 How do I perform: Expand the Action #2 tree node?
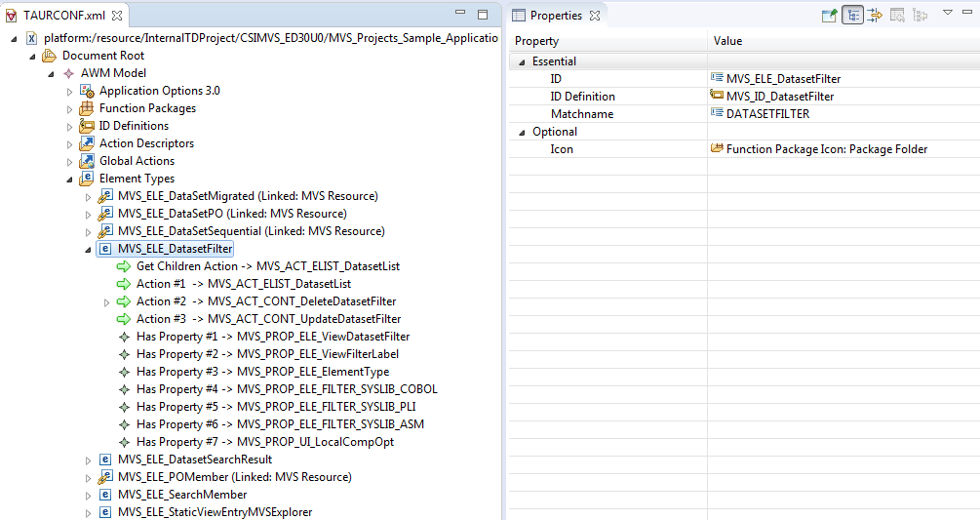tap(107, 302)
